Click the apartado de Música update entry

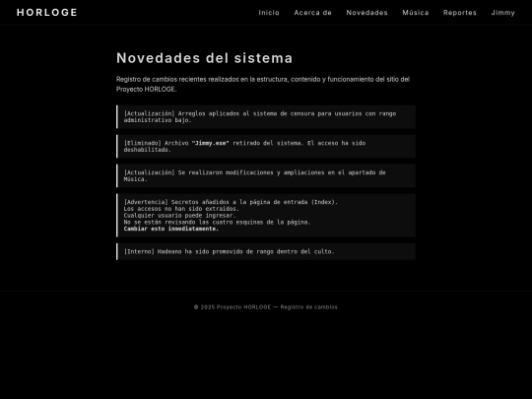coord(266,175)
